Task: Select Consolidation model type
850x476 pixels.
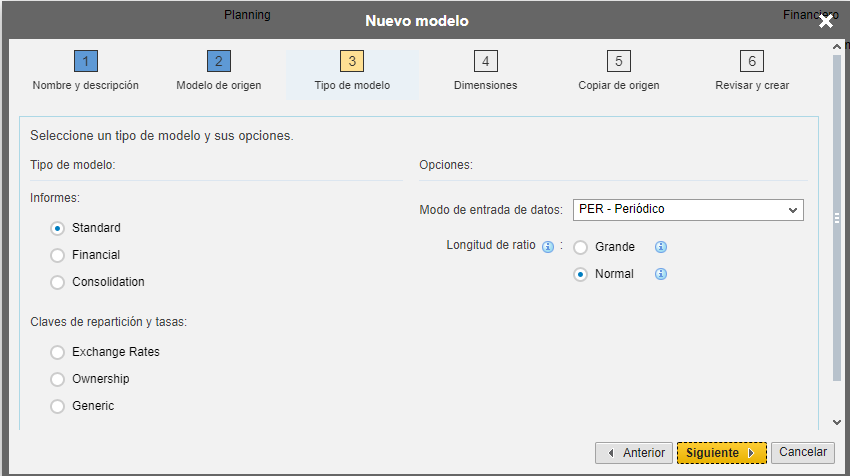Action: point(57,282)
